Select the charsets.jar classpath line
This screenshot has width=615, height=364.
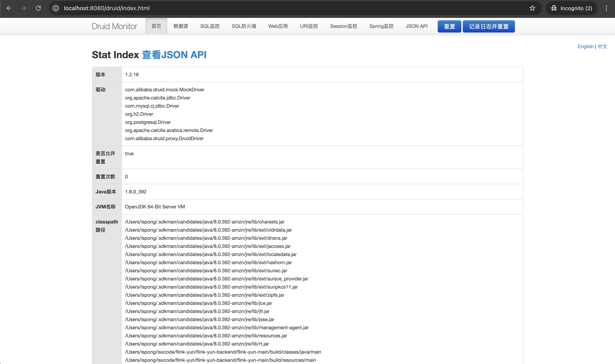click(x=205, y=222)
